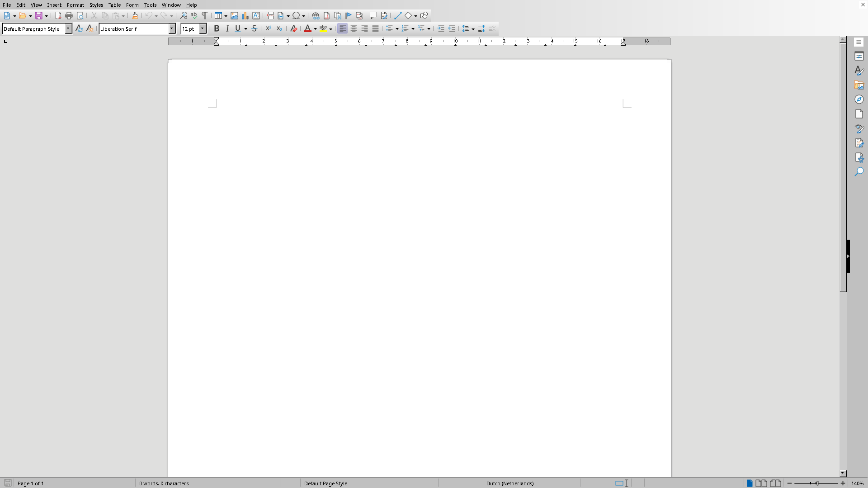Open sidebar Navigator compass icon
The height and width of the screenshot is (488, 868).
pyautogui.click(x=859, y=99)
